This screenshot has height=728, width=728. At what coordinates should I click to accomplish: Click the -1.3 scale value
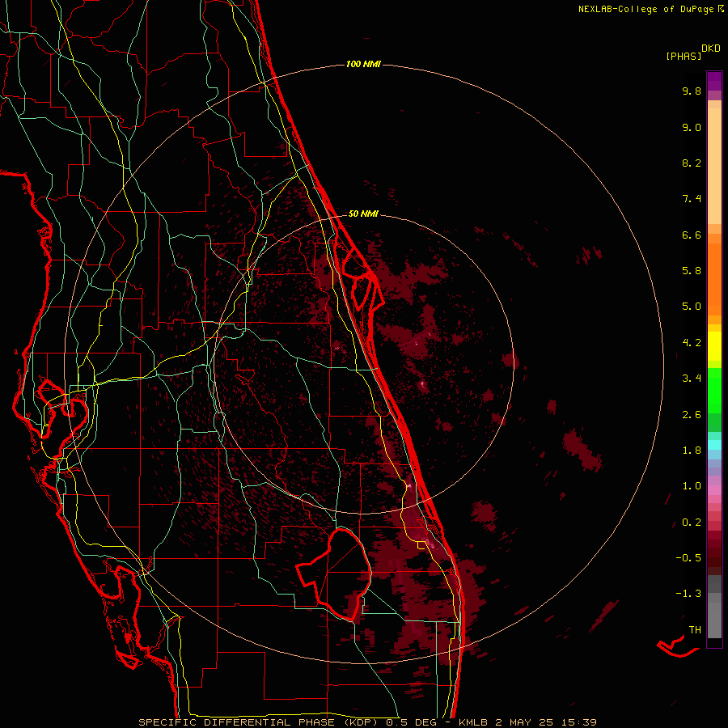(x=688, y=594)
